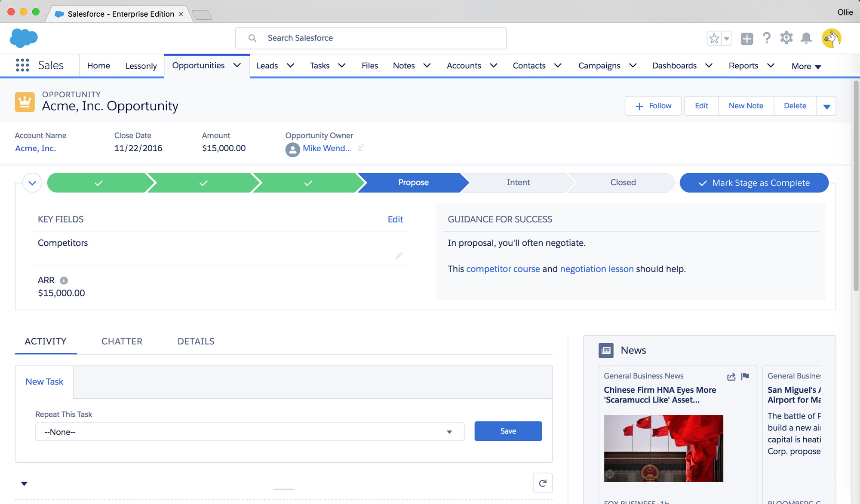The height and width of the screenshot is (504, 860).
Task: Refresh the activity timeline
Action: tap(543, 483)
